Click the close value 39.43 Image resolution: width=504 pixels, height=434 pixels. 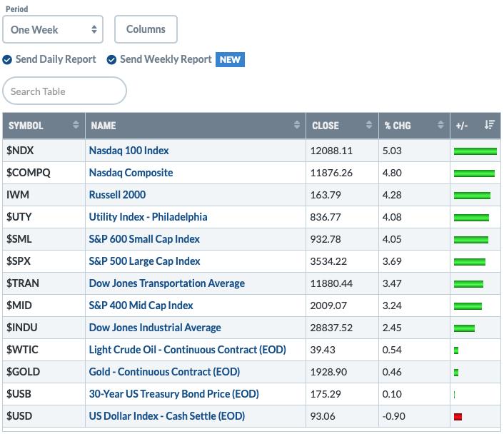coord(323,350)
